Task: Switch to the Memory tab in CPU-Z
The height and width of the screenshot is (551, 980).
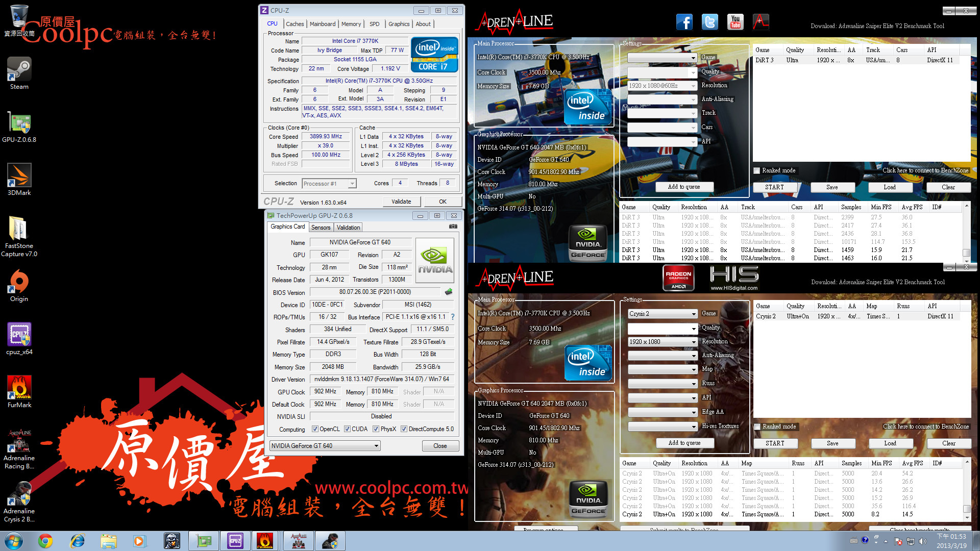Action: [x=351, y=24]
